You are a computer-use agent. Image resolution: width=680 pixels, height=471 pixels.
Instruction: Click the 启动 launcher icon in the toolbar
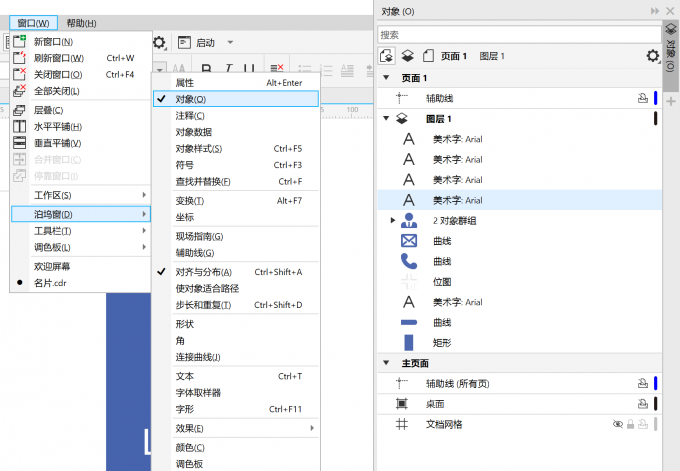coord(184,43)
